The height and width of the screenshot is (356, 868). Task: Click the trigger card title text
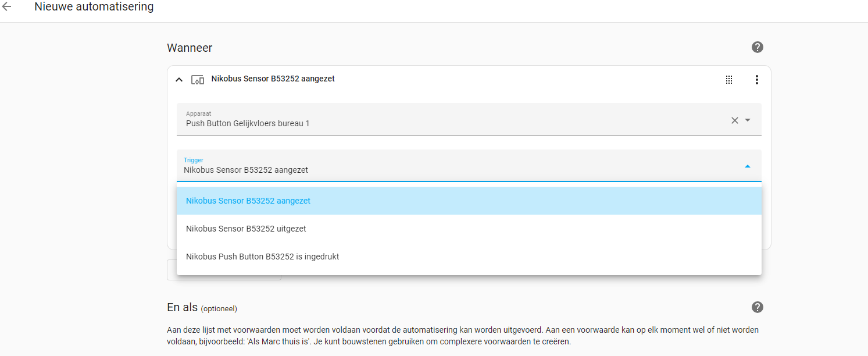[x=274, y=79]
